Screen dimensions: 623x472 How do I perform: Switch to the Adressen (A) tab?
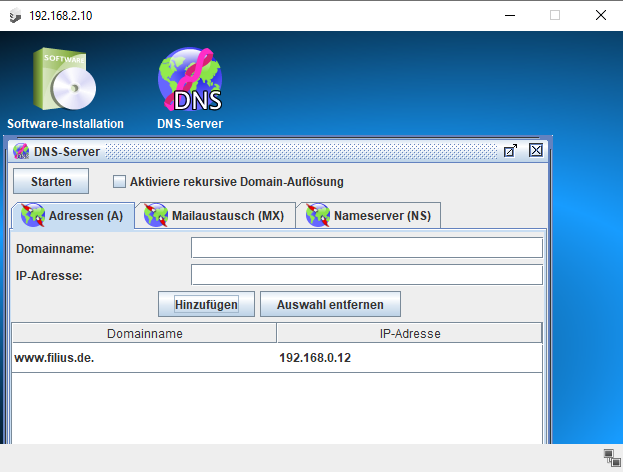click(x=73, y=216)
